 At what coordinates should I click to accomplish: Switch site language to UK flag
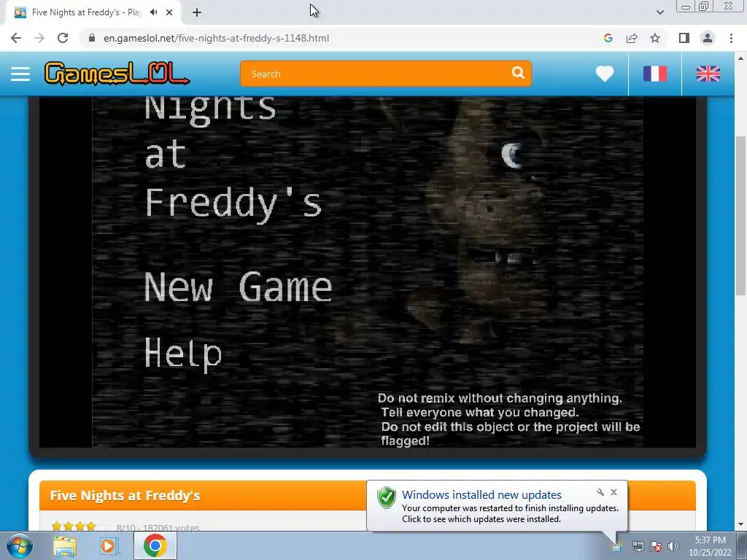point(708,74)
